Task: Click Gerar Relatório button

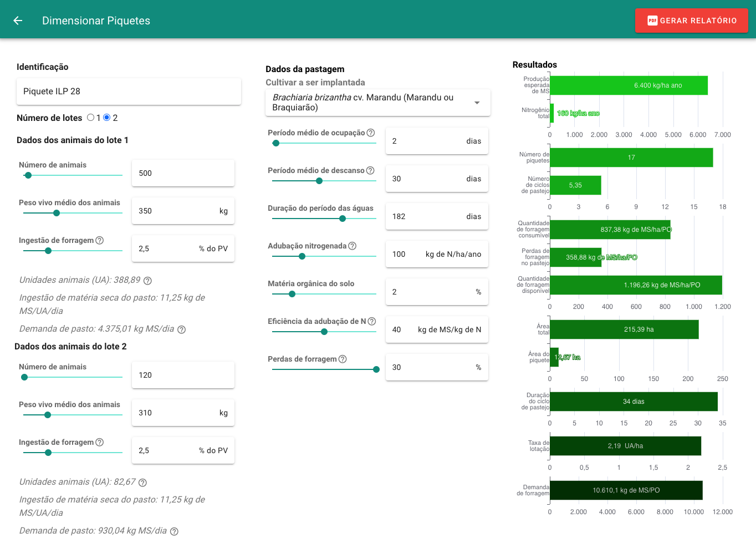Action: pos(691,21)
